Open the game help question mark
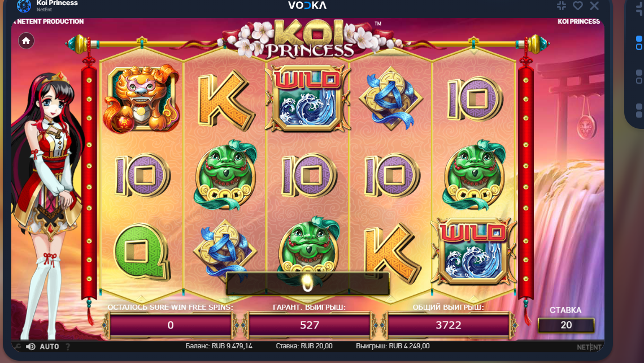644x363 pixels. coord(68,347)
